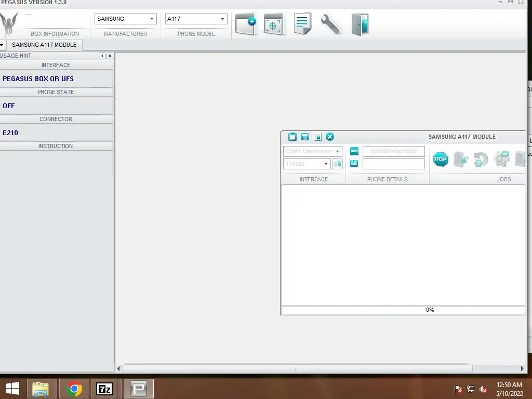Click the STOP job button

[x=441, y=159]
